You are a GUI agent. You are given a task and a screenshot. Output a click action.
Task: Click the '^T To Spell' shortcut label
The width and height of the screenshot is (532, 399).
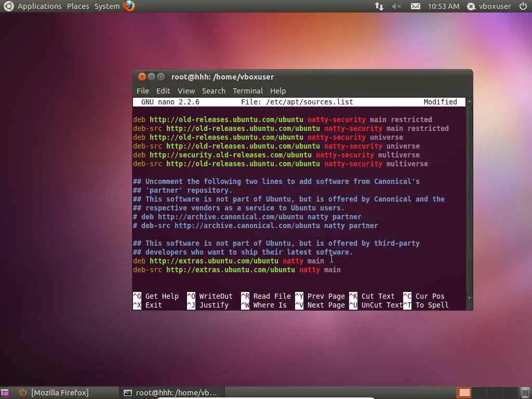tap(426, 305)
